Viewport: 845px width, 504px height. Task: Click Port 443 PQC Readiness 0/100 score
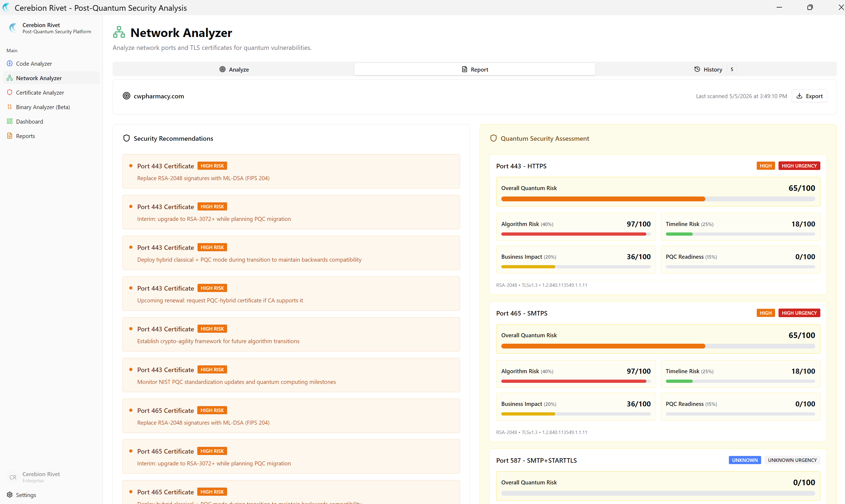805,257
